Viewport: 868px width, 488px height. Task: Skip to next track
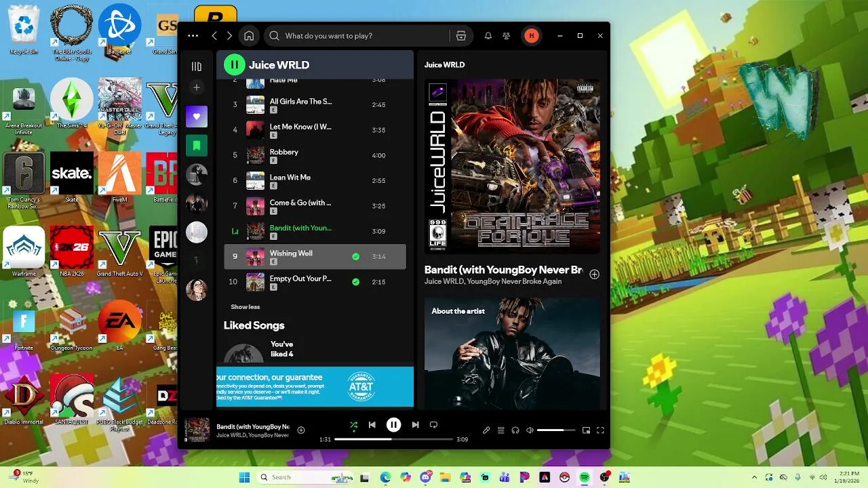click(415, 425)
